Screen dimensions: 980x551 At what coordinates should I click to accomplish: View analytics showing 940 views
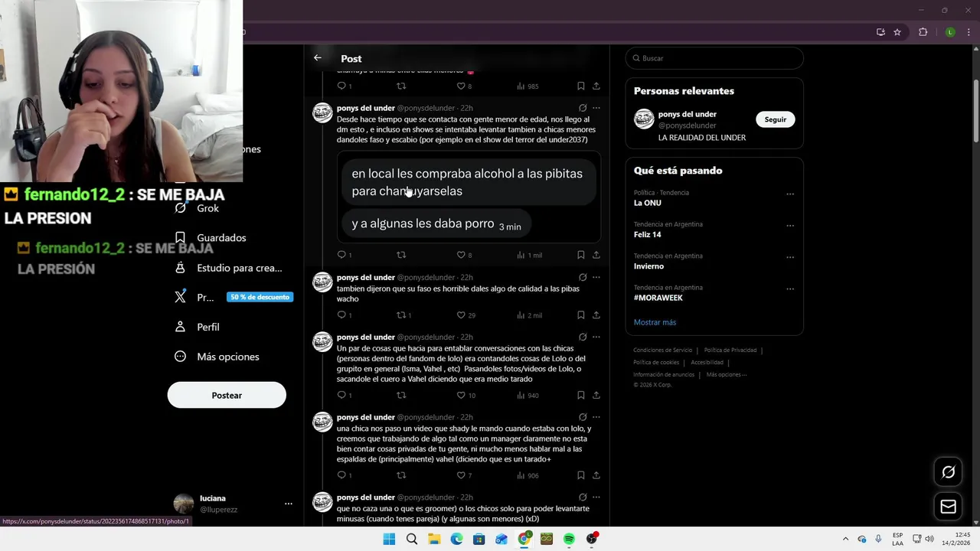528,396
